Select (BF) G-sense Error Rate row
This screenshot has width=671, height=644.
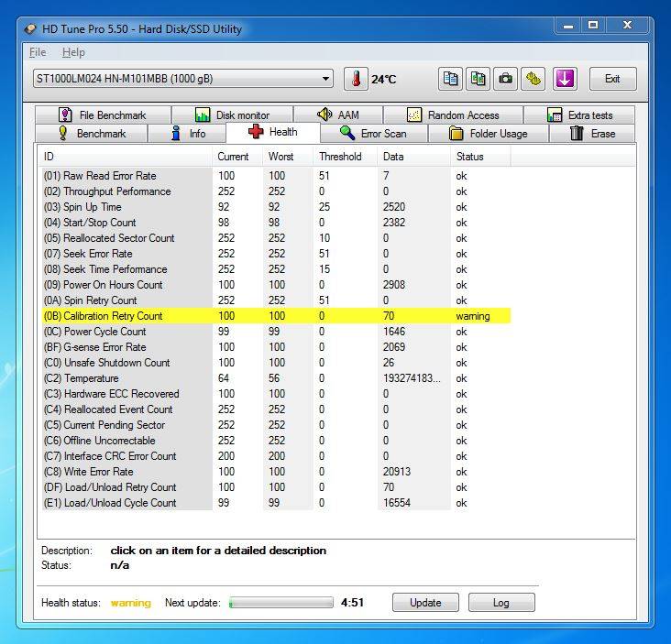[x=276, y=347]
